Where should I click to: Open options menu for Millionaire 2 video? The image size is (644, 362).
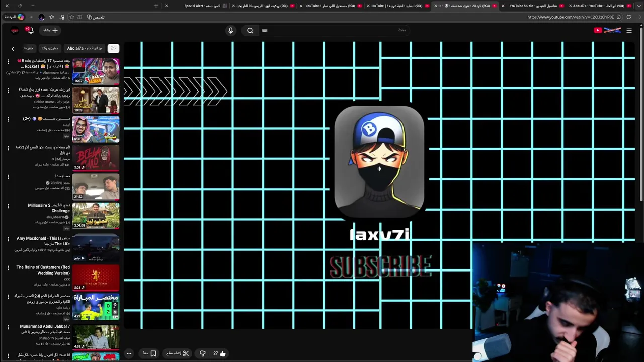(8, 206)
